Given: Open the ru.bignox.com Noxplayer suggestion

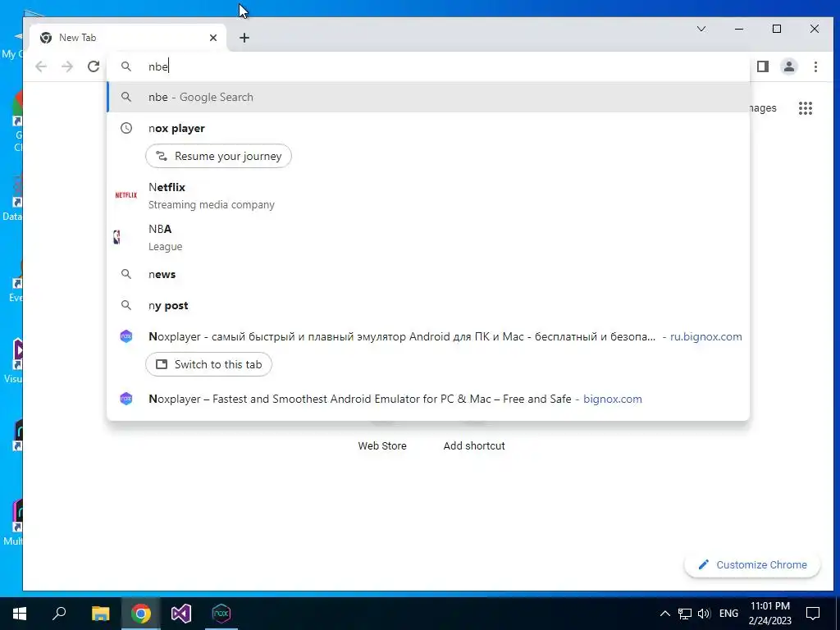Looking at the screenshot, I should pos(428,336).
